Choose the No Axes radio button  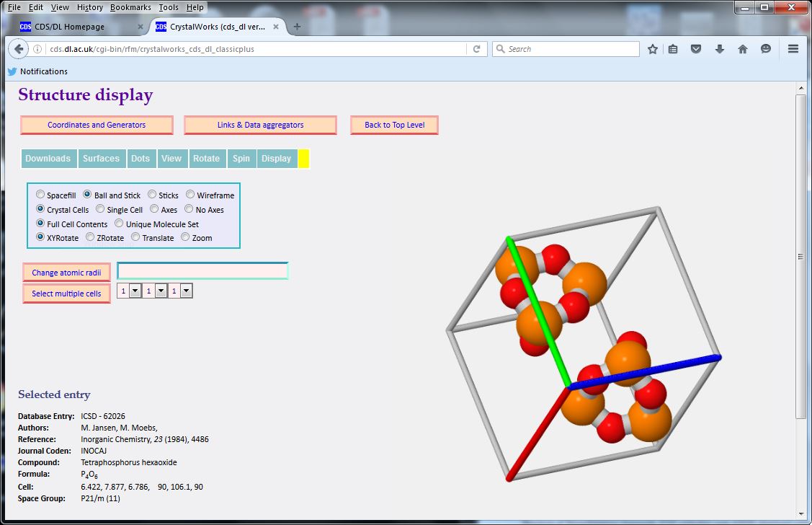189,209
